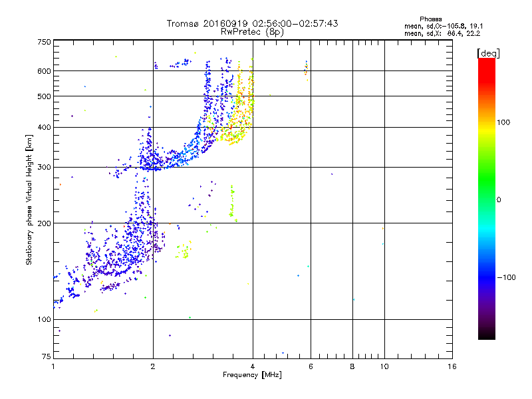This screenshot has width=532, height=399.
Task: Click the colorbar label '0'
Action: [x=499, y=199]
